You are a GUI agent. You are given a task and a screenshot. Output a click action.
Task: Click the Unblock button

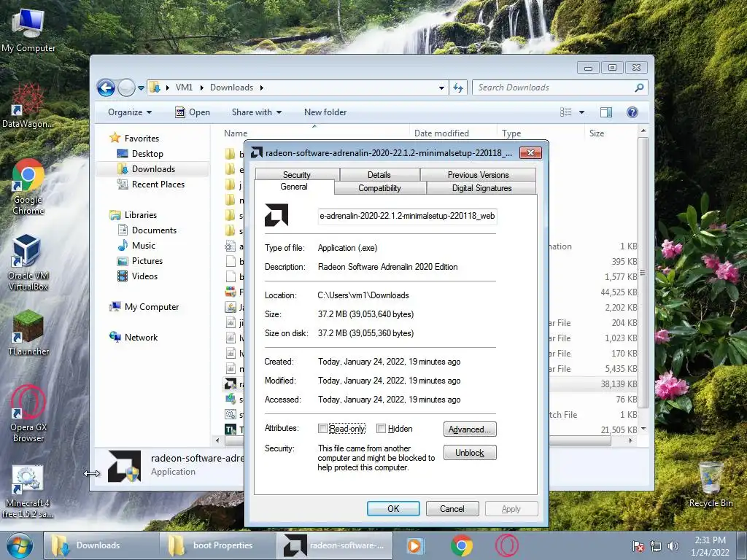click(470, 452)
